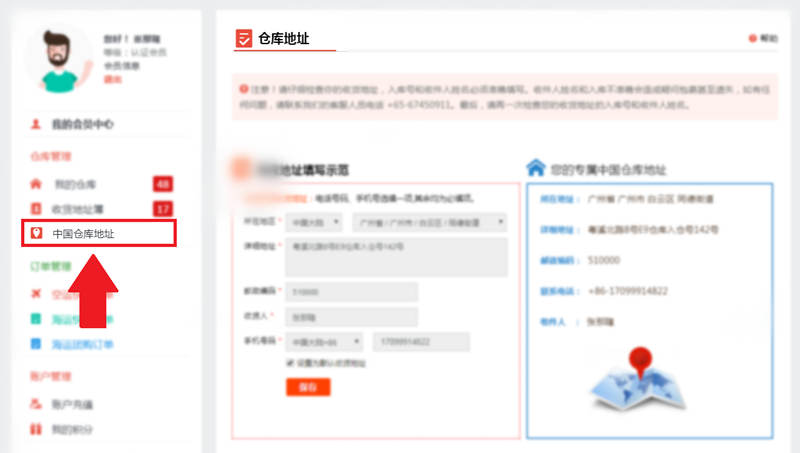Open the 中国大陆+86 phone code dropdown
Viewport: 800px width, 453px height.
pos(323,342)
